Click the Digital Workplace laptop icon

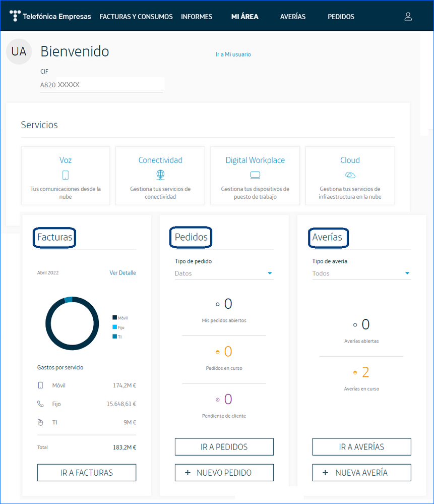tap(255, 175)
